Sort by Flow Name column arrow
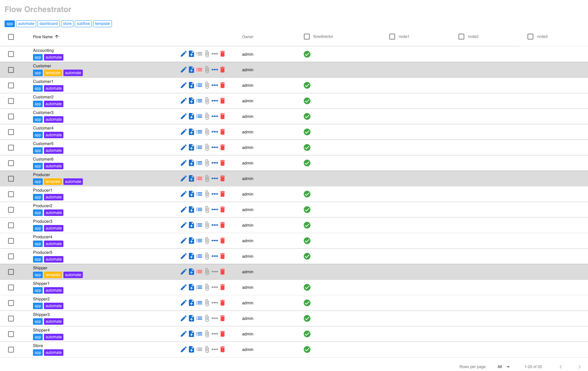Screen dimensions: 588x371 (57, 37)
